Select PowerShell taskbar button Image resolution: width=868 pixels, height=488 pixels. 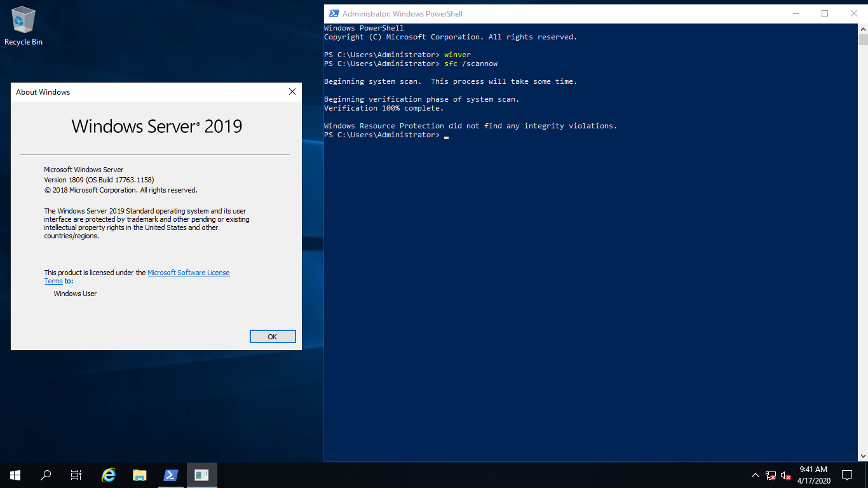170,475
